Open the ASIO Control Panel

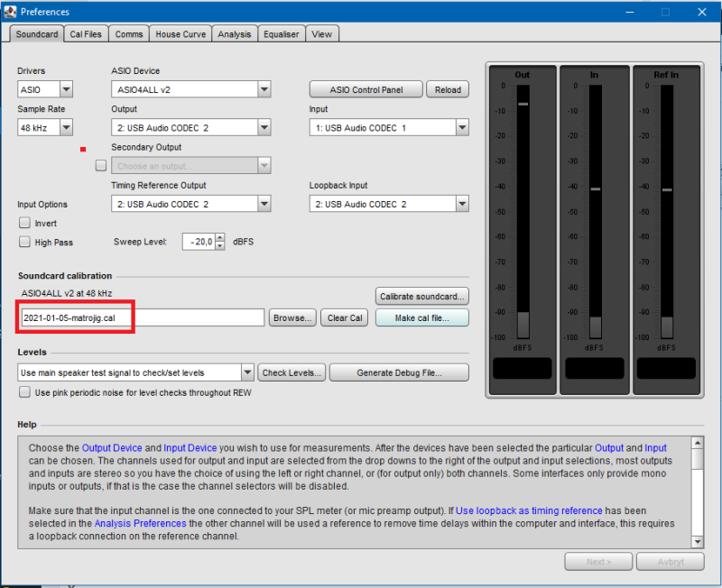click(x=366, y=89)
